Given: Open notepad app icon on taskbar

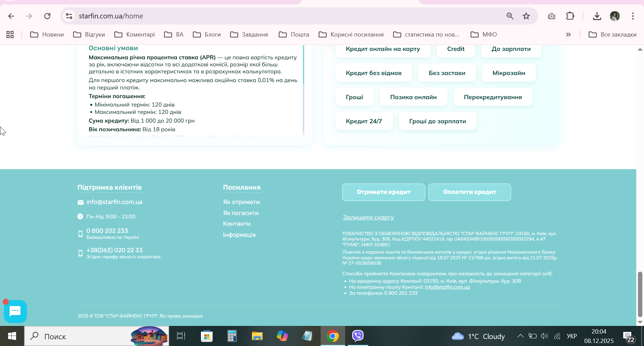Looking at the screenshot, I should coord(307,336).
